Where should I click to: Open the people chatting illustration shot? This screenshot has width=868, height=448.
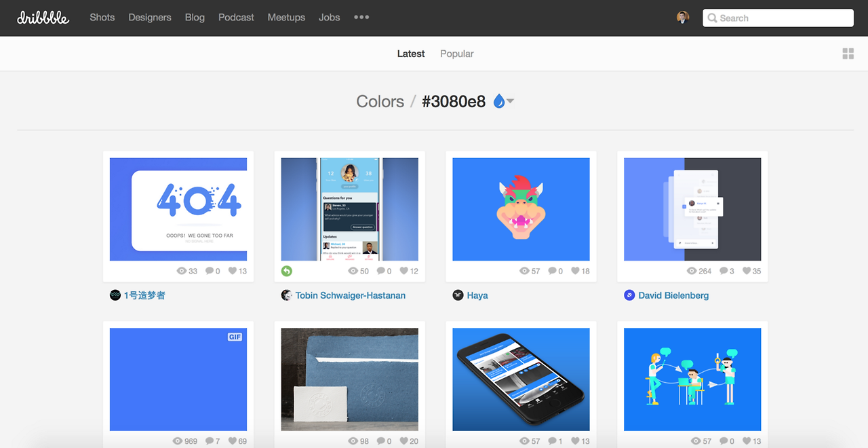pos(692,379)
